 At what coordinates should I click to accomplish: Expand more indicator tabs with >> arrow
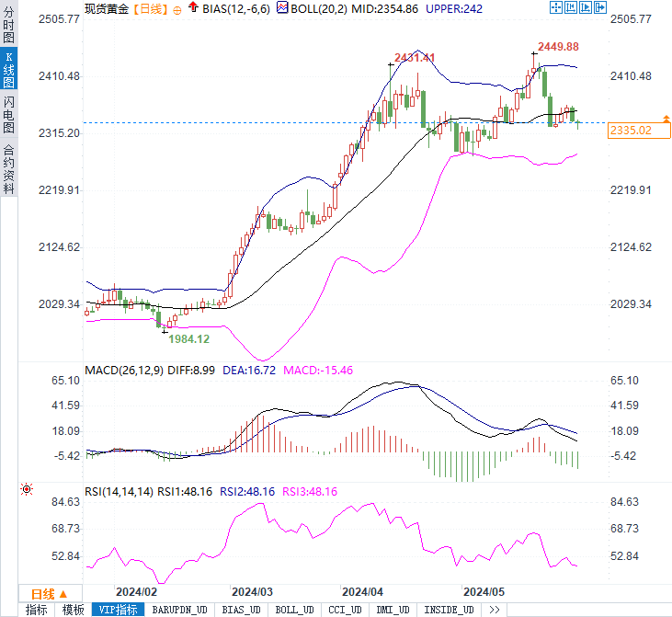point(495,610)
